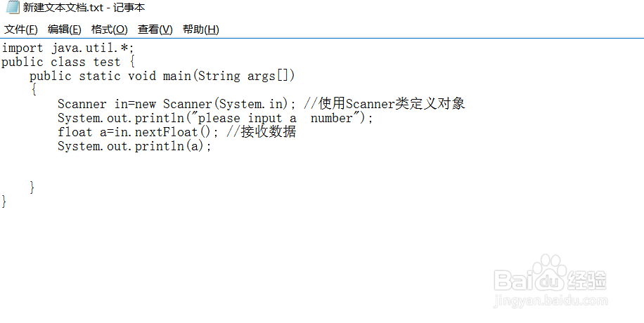Open the 帮助(H) menu
The width and height of the screenshot is (644, 323).
click(201, 29)
